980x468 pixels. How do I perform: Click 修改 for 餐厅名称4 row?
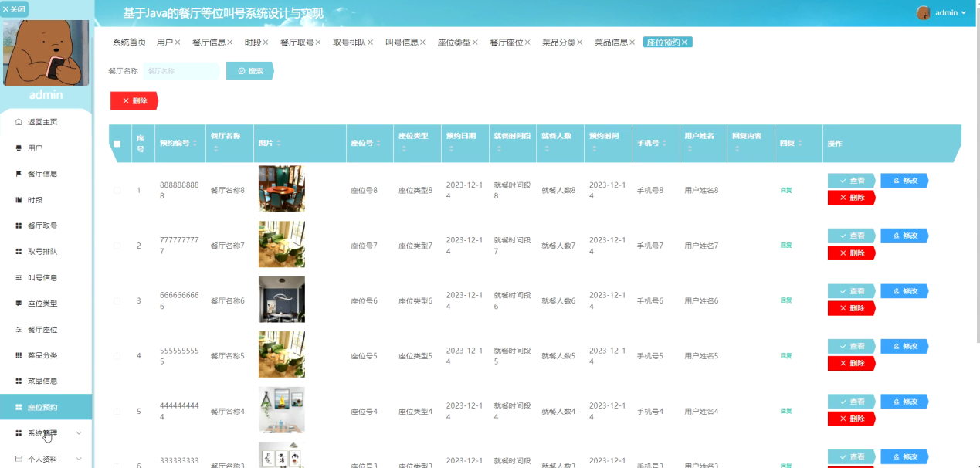coord(904,402)
